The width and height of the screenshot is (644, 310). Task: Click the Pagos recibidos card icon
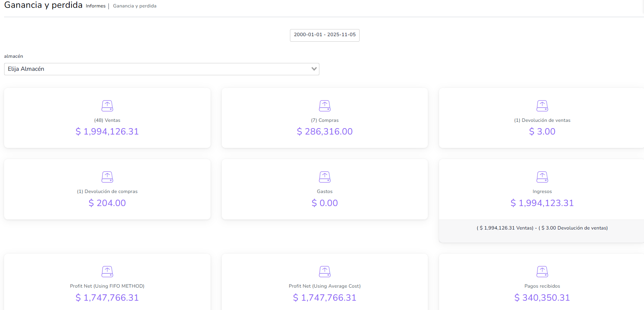pos(542,272)
